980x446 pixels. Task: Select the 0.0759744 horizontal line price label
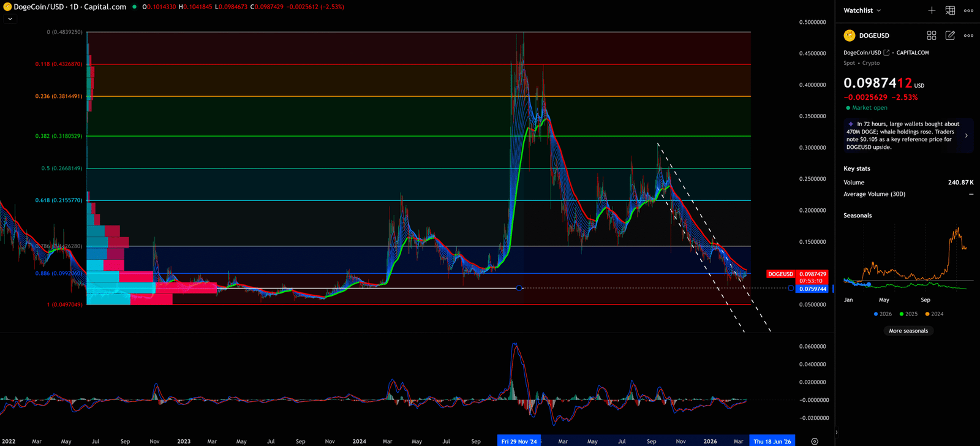coord(812,289)
